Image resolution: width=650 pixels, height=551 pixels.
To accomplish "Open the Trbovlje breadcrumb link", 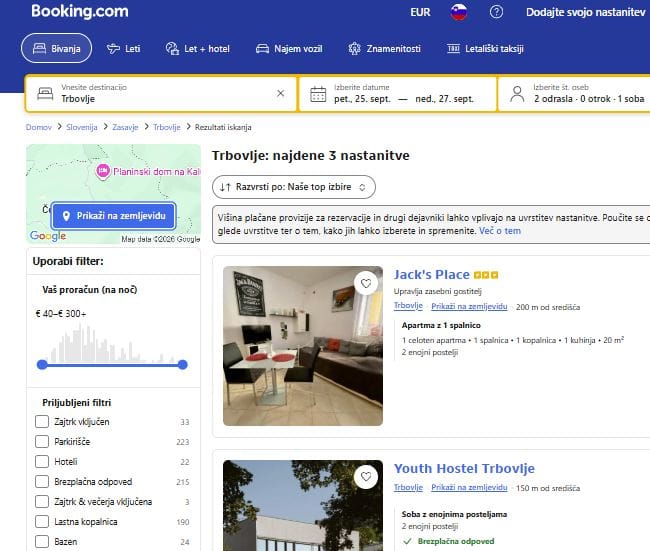I will point(167,127).
